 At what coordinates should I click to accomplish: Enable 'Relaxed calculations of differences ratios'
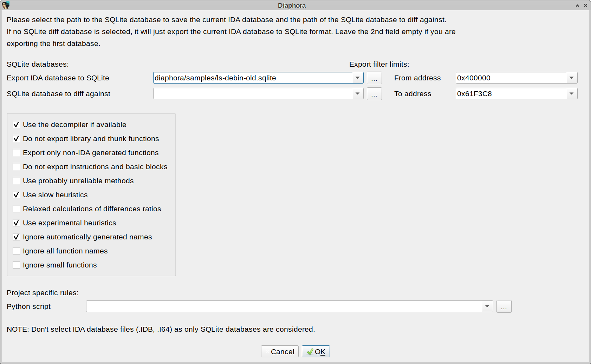pos(16,209)
